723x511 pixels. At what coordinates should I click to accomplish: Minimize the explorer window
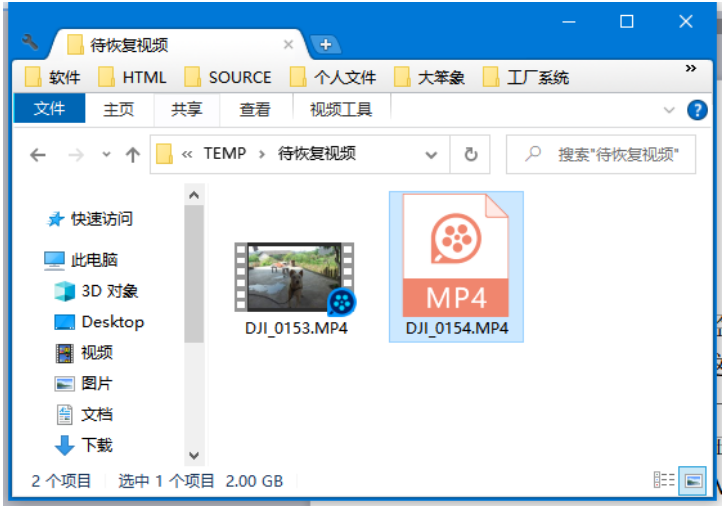pyautogui.click(x=569, y=22)
